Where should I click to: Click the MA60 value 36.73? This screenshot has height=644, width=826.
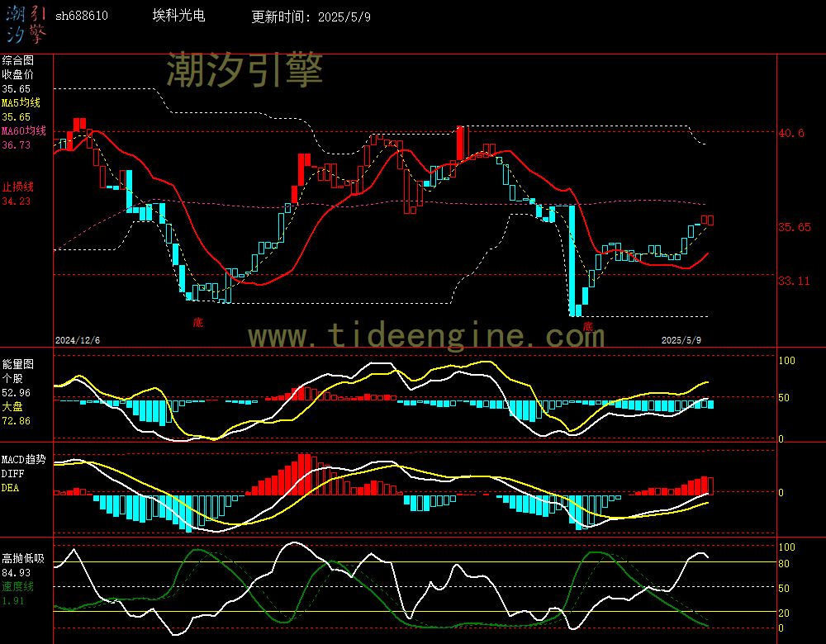point(17,144)
